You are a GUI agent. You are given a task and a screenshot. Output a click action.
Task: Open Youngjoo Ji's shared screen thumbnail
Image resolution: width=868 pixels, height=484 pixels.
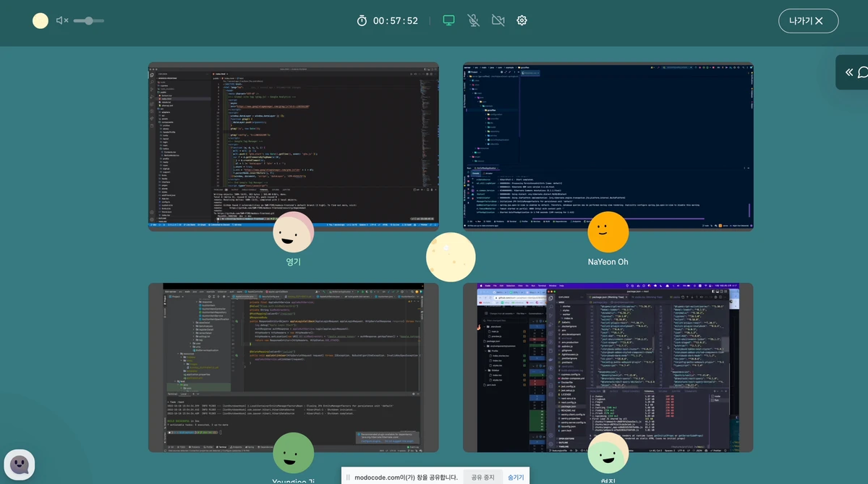point(293,368)
